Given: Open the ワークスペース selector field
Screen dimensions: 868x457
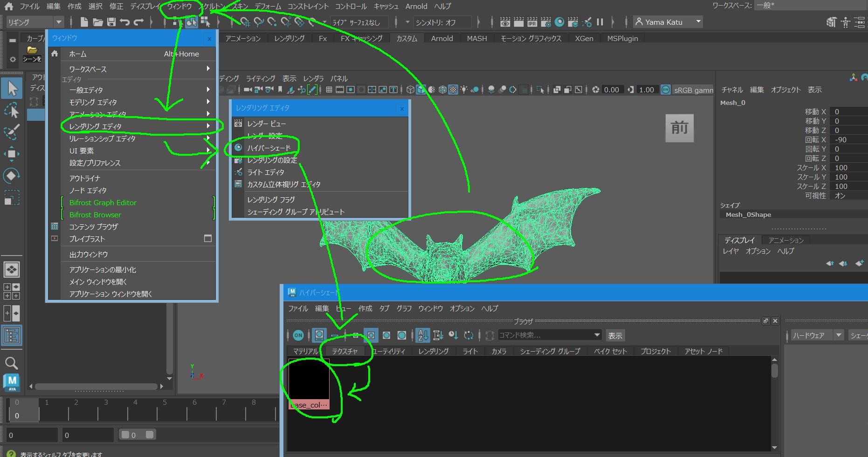Looking at the screenshot, I should point(810,6).
